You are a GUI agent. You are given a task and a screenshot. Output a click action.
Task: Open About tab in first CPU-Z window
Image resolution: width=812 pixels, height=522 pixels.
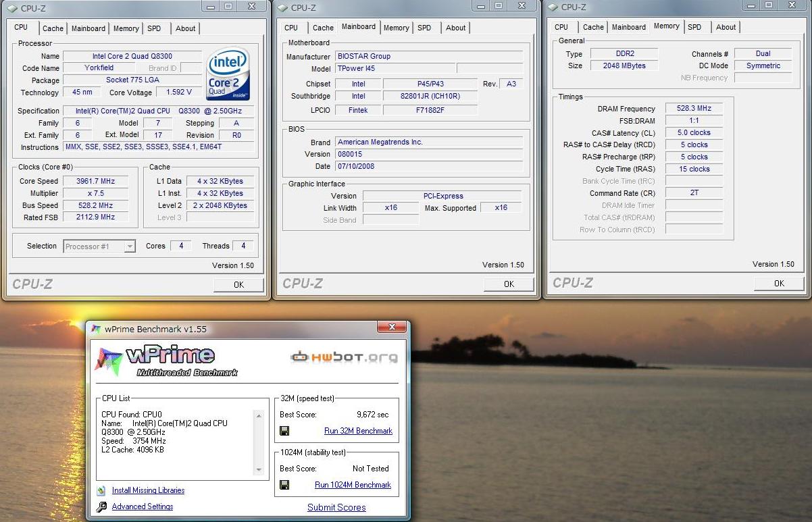pos(186,28)
